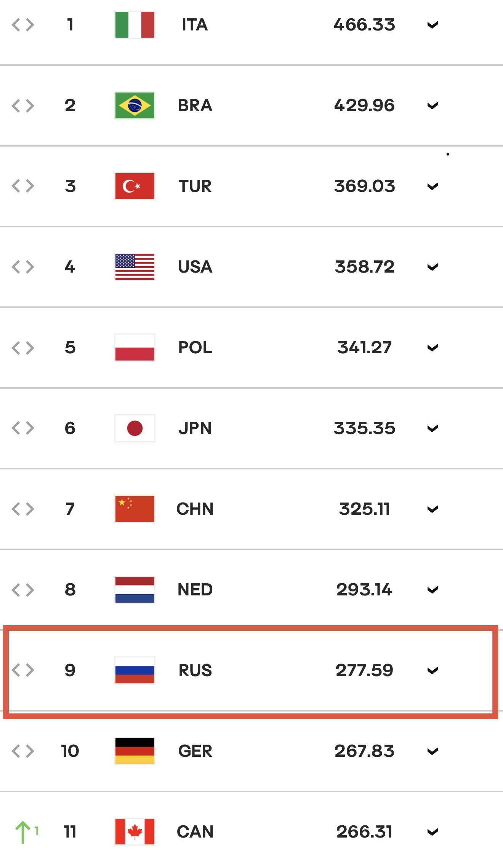This screenshot has width=503, height=868.
Task: Click the Netherlands flag icon
Action: [135, 590]
